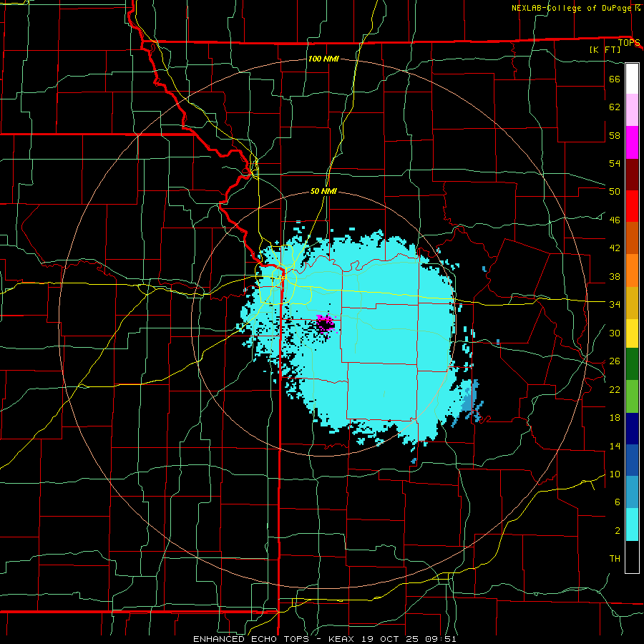644x644 pixels.
Task: Click the 54 legend value
Action: click(x=615, y=163)
